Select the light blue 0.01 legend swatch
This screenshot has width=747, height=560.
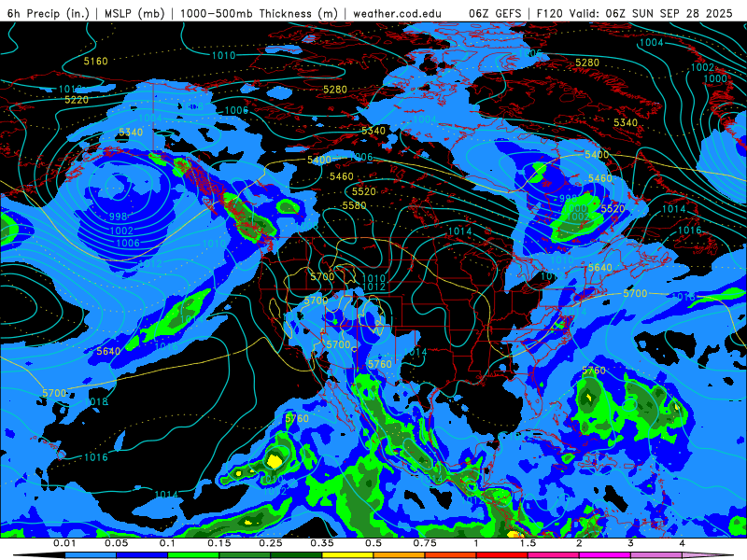click(x=91, y=555)
